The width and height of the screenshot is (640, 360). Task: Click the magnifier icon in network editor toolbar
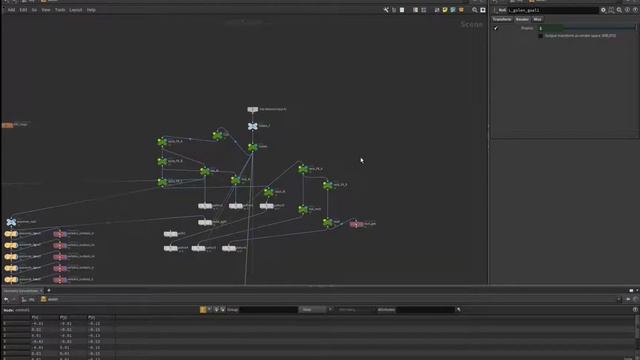click(475, 10)
